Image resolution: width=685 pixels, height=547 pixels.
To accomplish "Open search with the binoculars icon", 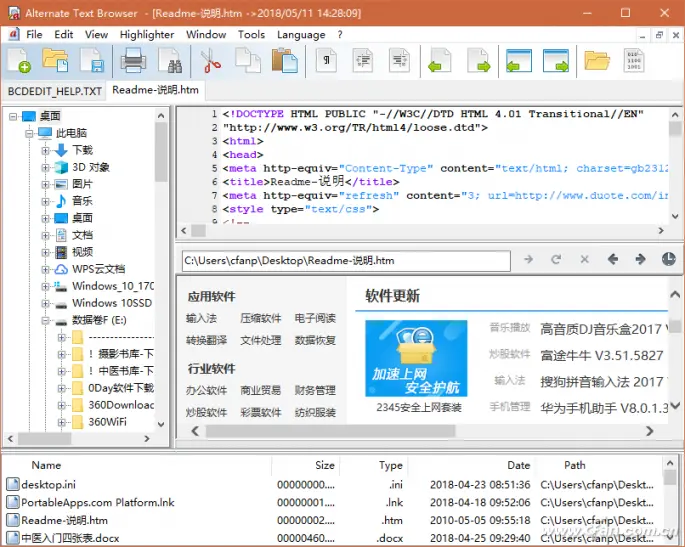I will pos(170,61).
